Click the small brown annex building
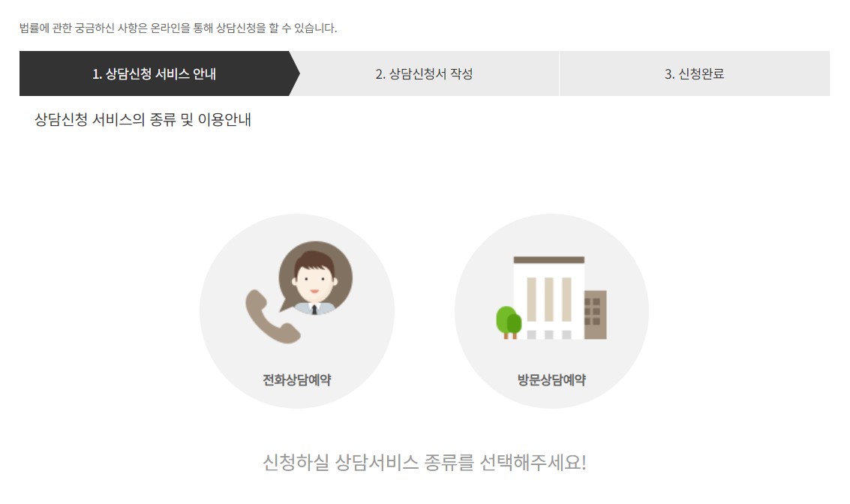The width and height of the screenshot is (850, 504). [x=595, y=314]
